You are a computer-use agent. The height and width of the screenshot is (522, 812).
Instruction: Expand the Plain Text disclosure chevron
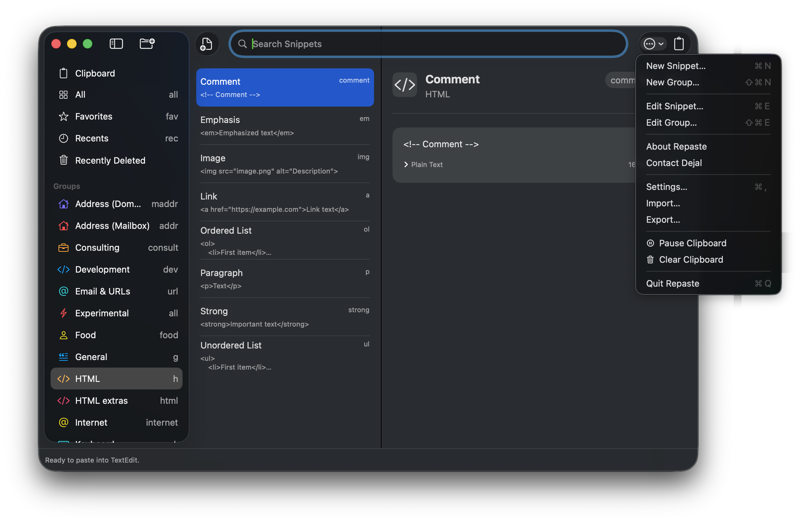406,164
